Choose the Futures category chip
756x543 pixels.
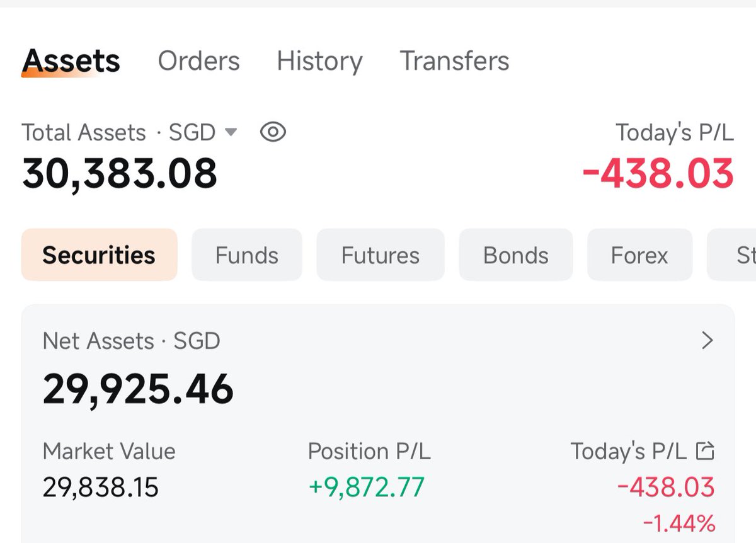coord(381,255)
